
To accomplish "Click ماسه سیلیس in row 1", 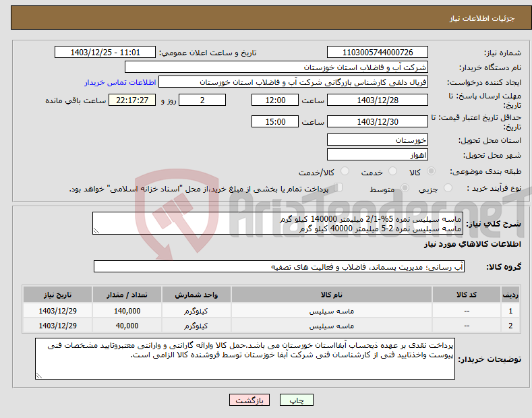I will coord(332,311).
